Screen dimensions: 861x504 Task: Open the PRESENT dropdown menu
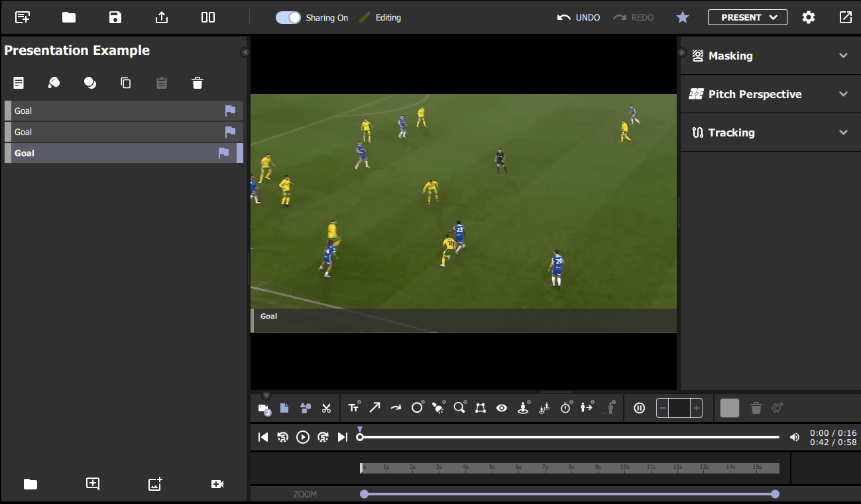click(748, 17)
